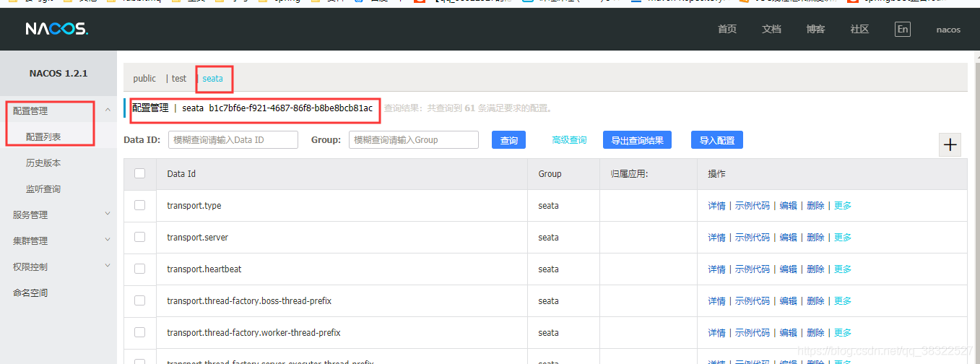The image size is (980, 364).
Task: Select the transport.server Data Id text
Action: [197, 238]
